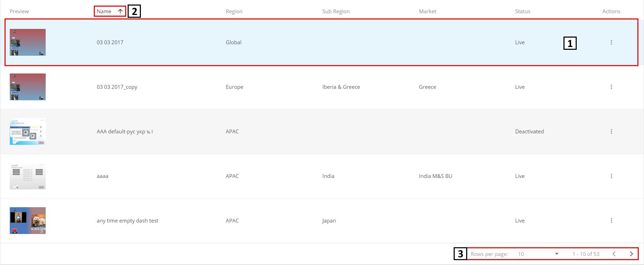644x265 pixels.
Task: Click the Market column header
Action: [427, 11]
